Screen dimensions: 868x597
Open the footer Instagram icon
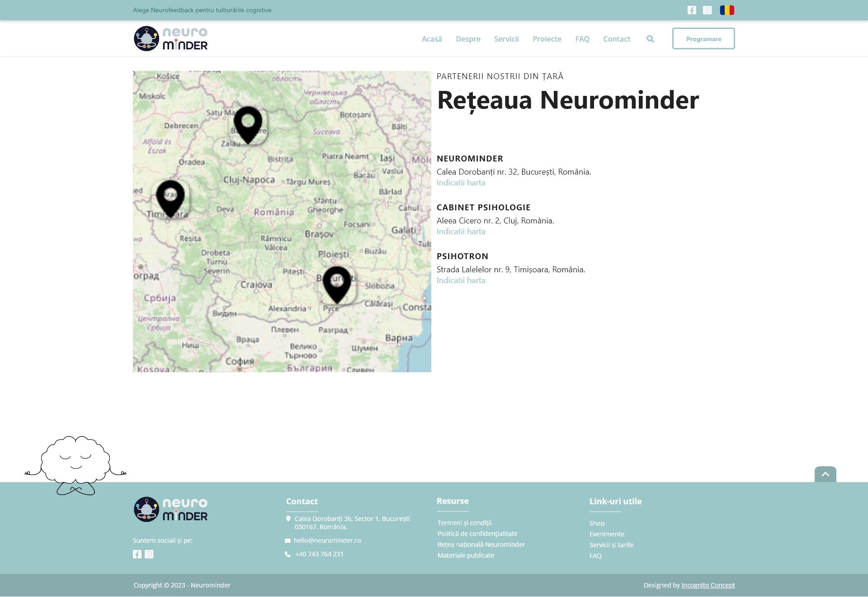pos(149,554)
